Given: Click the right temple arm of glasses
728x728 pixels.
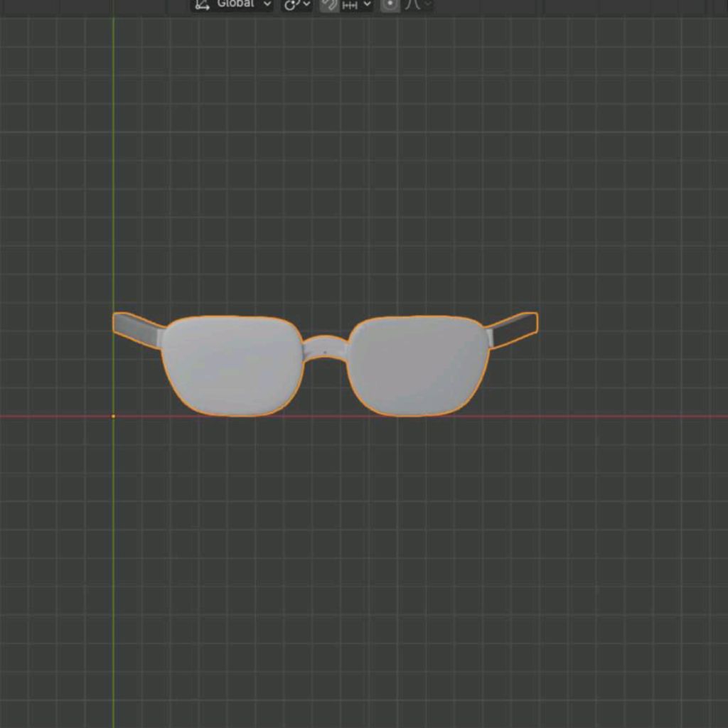Looking at the screenshot, I should pyautogui.click(x=513, y=328).
